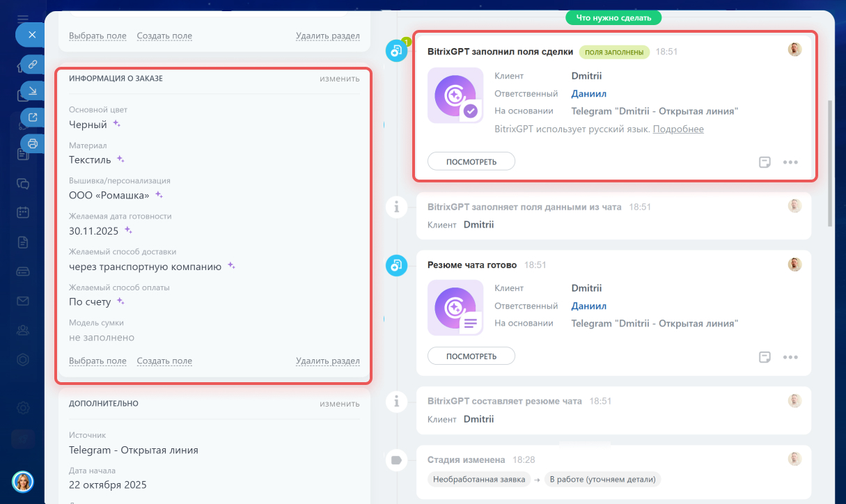The height and width of the screenshot is (504, 846).
Task: Click the empty Модель сумки field value
Action: tap(102, 338)
